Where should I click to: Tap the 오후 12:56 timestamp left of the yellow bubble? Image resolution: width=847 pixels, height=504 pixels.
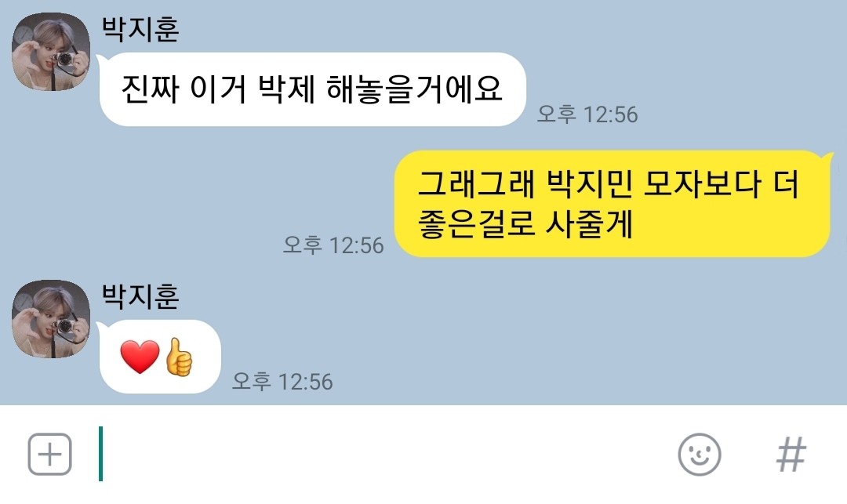333,245
